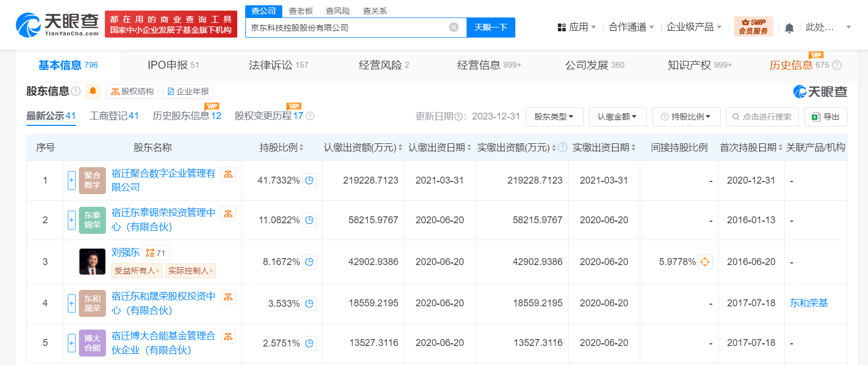Click the 东和晟荣 company logo tile
Screen dimensions: 868x365
[x=92, y=303]
